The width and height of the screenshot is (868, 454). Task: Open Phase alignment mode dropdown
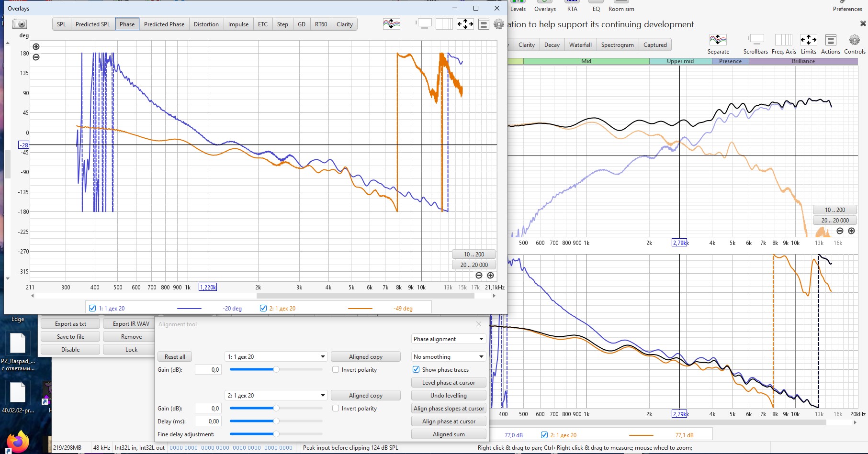pos(449,339)
